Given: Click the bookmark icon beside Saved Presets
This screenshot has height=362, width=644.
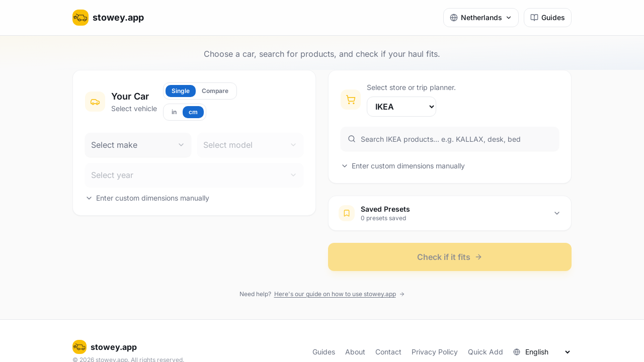Looking at the screenshot, I should click(x=347, y=213).
